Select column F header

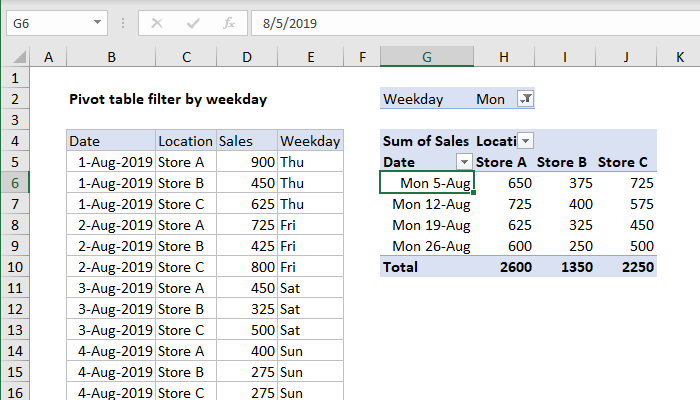pyautogui.click(x=362, y=57)
